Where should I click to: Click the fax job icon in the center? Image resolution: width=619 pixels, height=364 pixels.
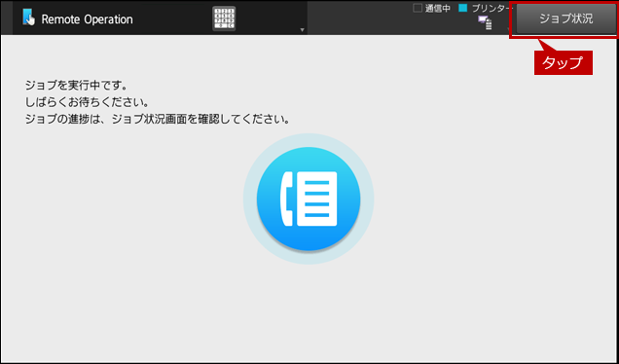point(309,199)
